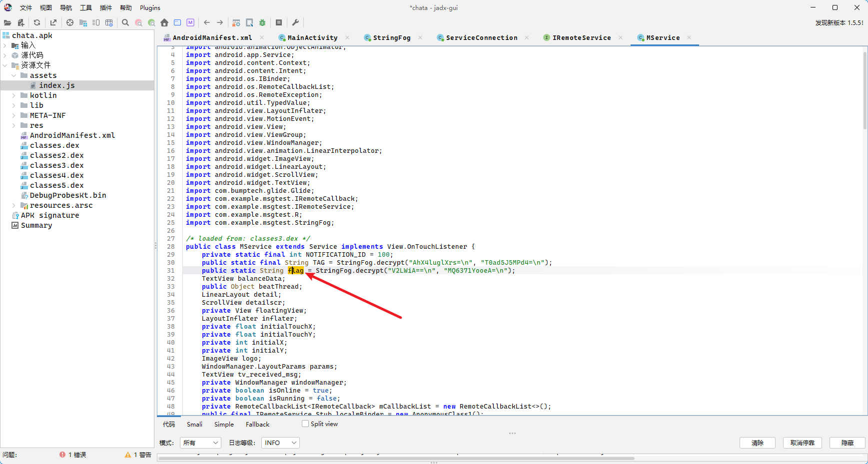Screen dimensions: 868x464
Task: Open APK signature in the tree
Action: [50, 215]
